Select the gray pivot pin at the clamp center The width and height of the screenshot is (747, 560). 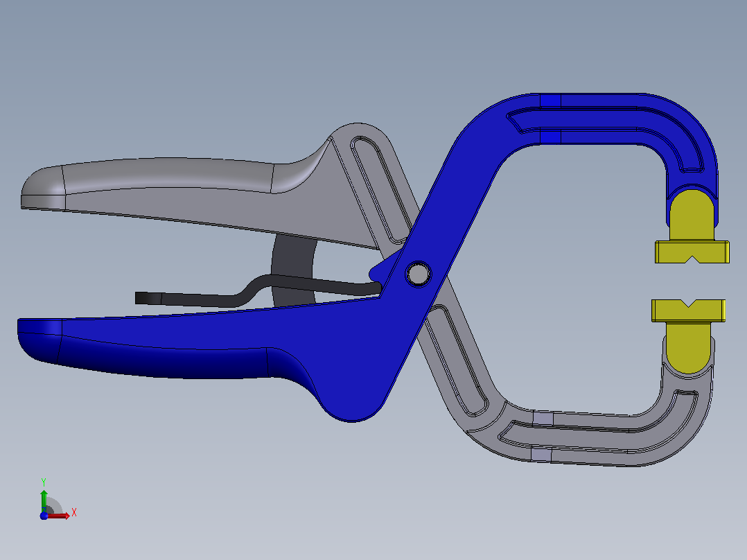coord(419,274)
